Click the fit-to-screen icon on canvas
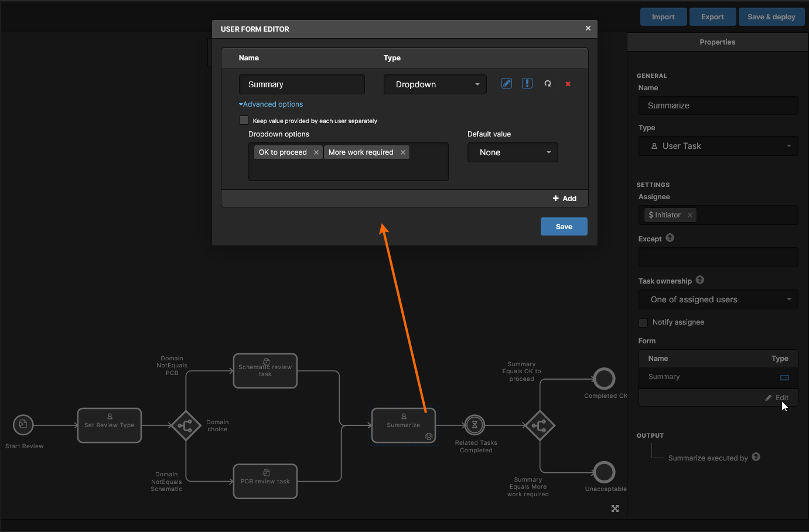 615,509
